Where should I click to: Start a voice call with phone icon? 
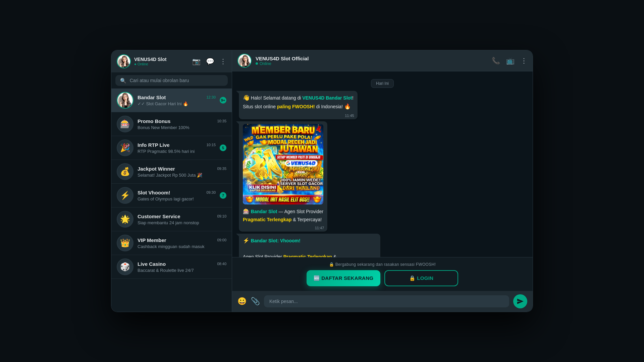pos(496,61)
